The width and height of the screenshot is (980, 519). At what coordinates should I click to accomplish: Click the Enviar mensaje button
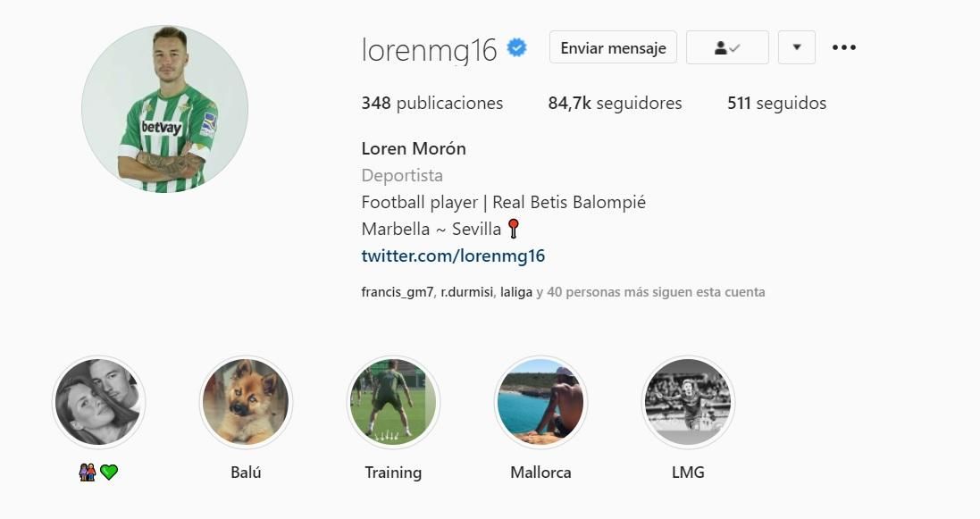pyautogui.click(x=613, y=47)
